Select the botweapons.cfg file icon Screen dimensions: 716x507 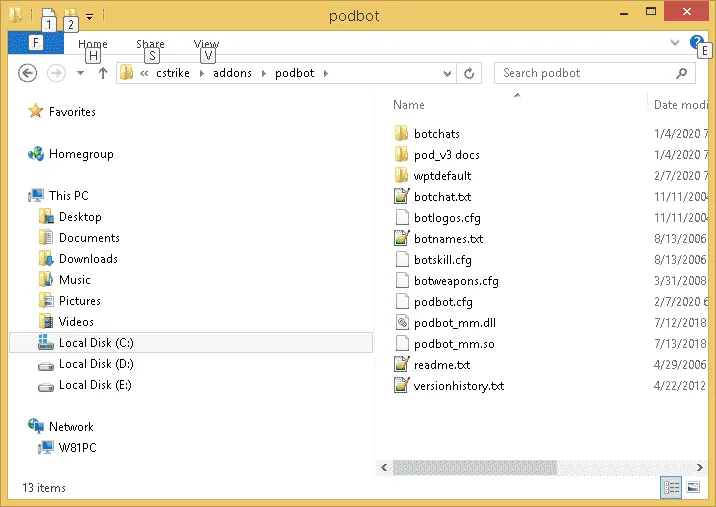[402, 280]
